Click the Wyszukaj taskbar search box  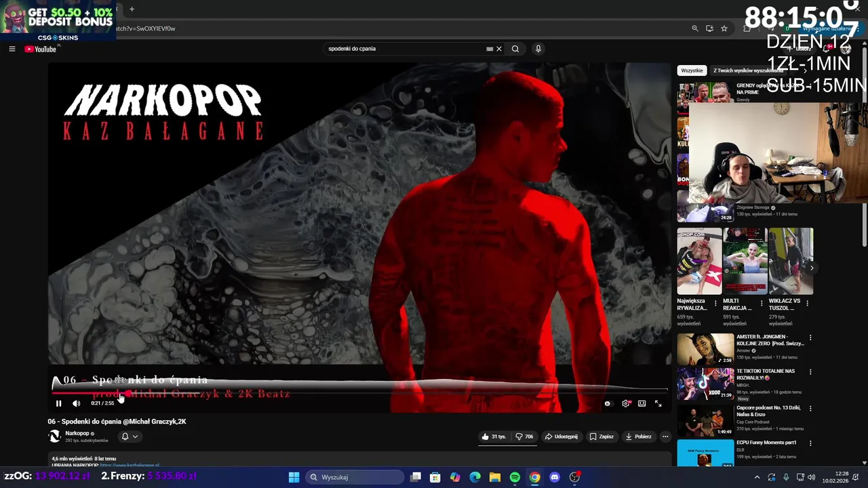pos(355,477)
